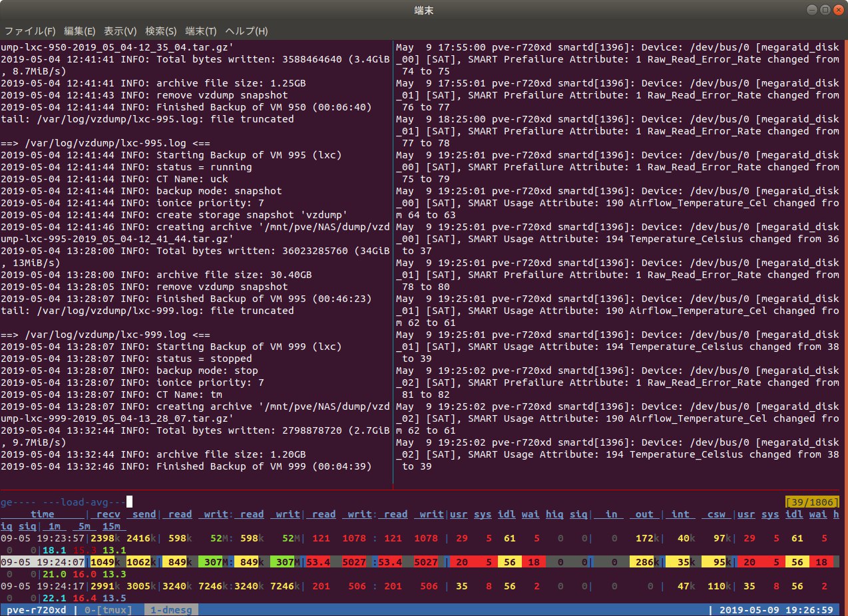This screenshot has height=616, width=848.
Task: Click the '75 to 79' value in right pane
Action: click(426, 179)
